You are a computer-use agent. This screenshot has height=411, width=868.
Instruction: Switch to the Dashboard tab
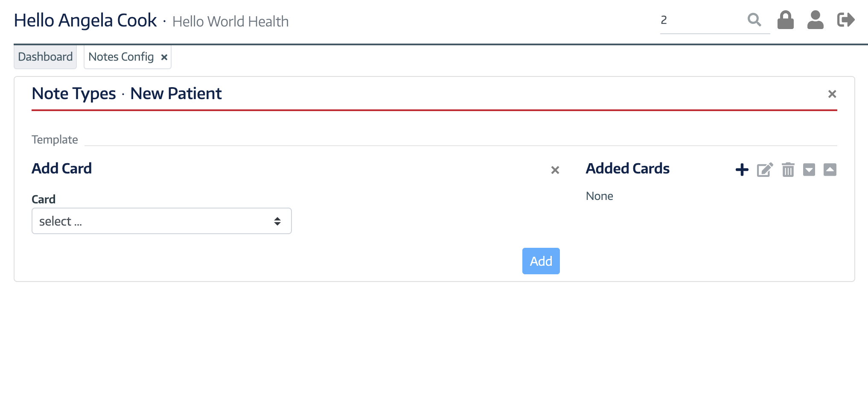click(45, 57)
